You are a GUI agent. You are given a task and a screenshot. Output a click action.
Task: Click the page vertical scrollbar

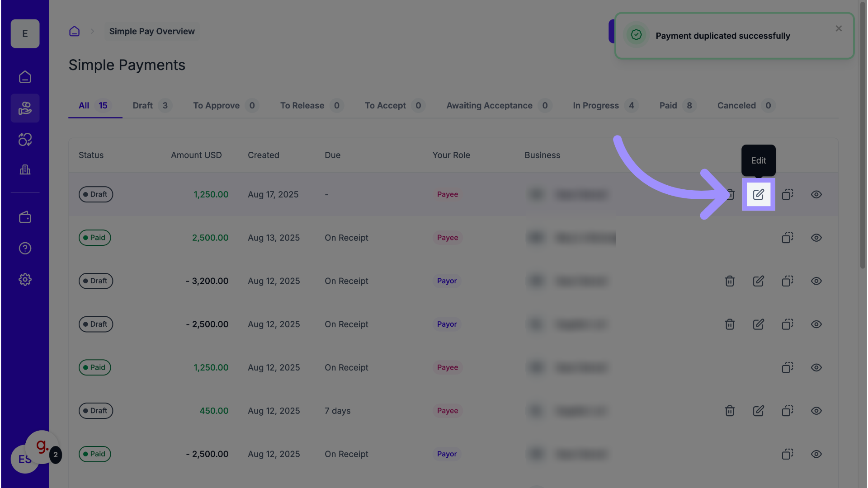pyautogui.click(x=863, y=136)
